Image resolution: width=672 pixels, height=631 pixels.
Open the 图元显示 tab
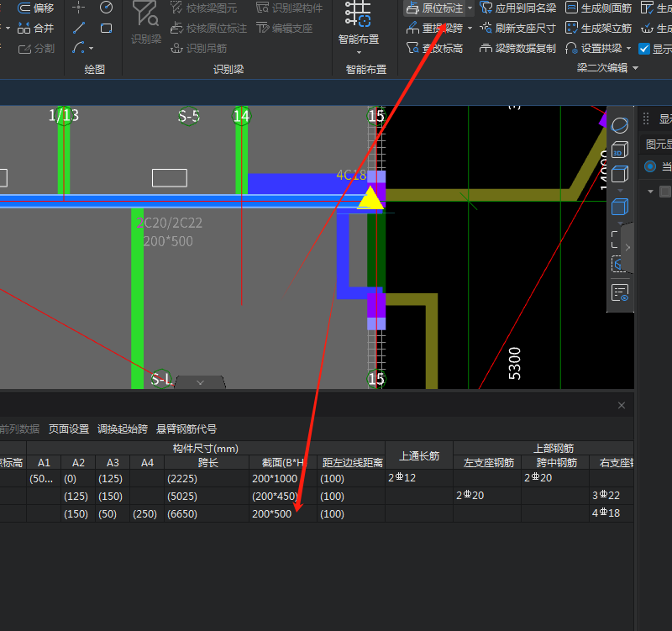pyautogui.click(x=659, y=145)
